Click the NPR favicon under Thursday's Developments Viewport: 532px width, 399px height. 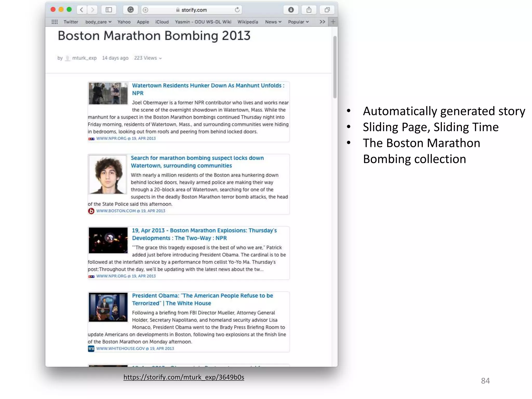tap(91, 276)
